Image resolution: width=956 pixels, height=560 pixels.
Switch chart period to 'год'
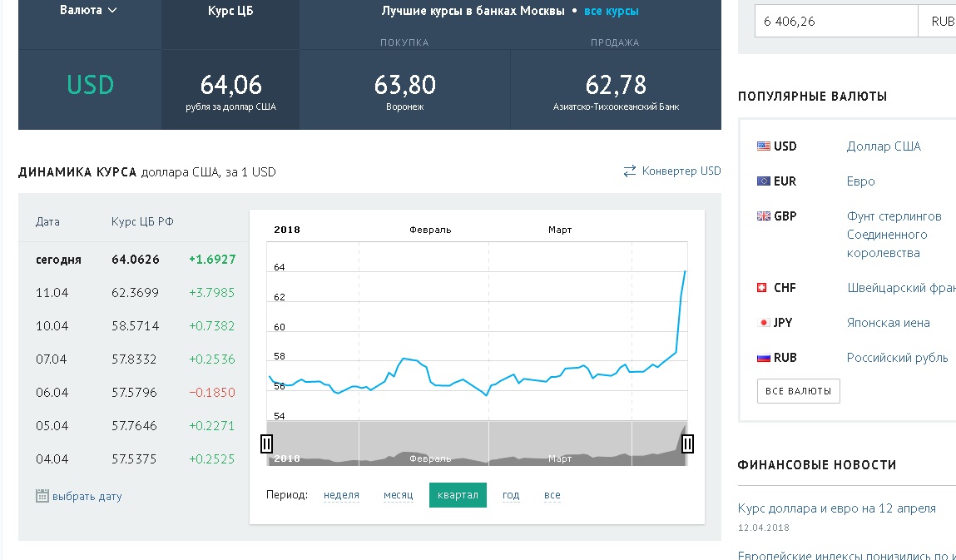(x=511, y=495)
